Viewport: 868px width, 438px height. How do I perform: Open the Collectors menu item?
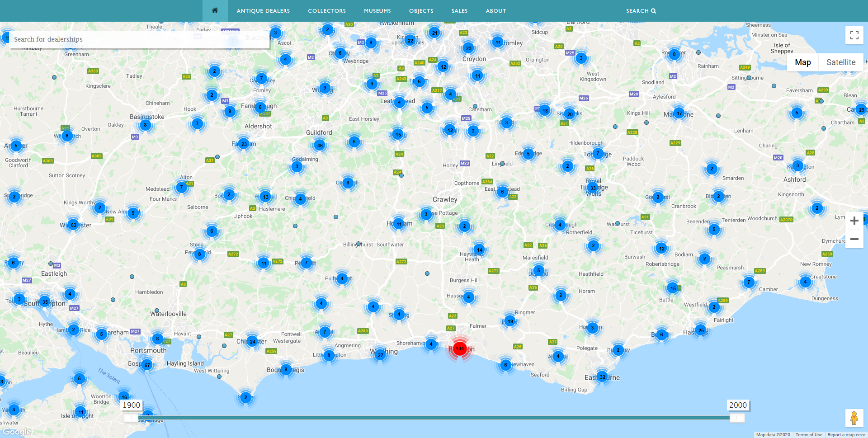326,11
